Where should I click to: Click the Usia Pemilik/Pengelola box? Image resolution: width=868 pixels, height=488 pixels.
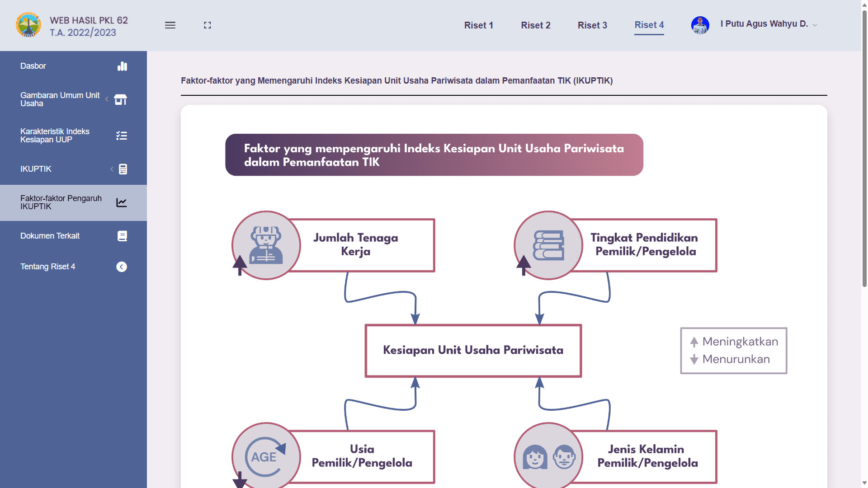[362, 456]
